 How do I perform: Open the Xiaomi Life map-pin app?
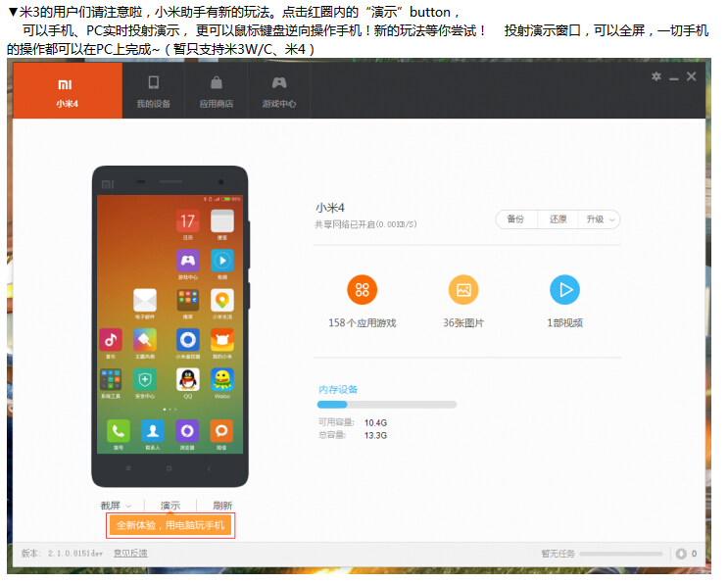click(x=222, y=300)
